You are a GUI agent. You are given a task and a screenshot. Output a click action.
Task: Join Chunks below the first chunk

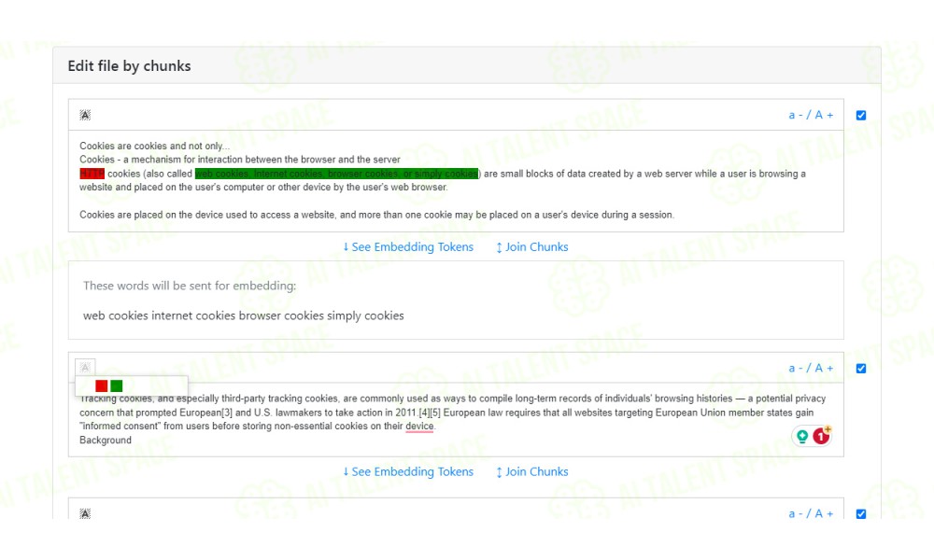pyautogui.click(x=532, y=247)
